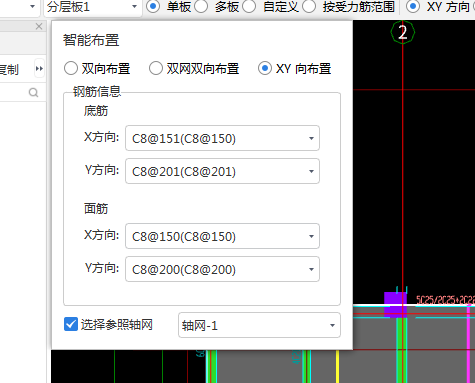
Task: Click the 底筋 section label
Action: click(x=96, y=111)
